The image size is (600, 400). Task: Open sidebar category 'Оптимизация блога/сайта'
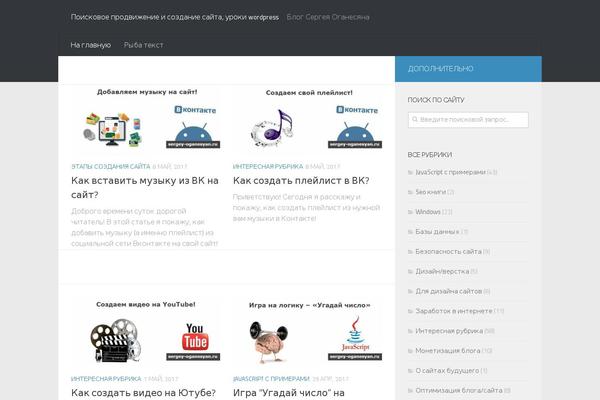tap(459, 391)
